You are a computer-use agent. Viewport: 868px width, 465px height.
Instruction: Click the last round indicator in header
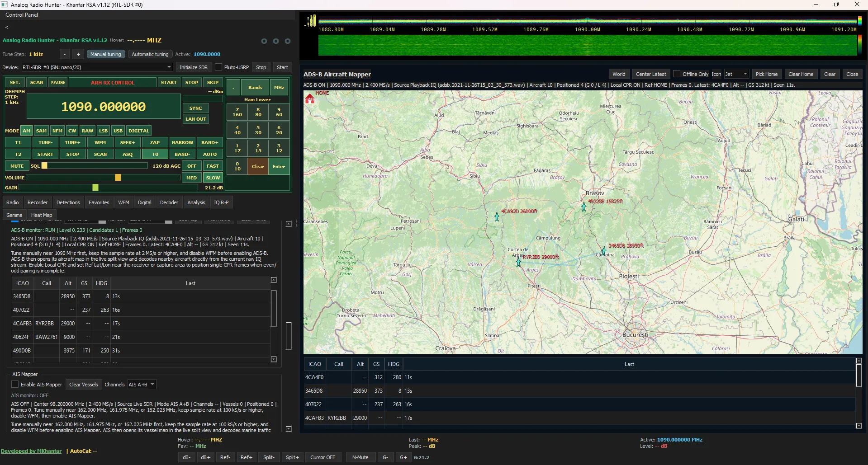point(288,41)
